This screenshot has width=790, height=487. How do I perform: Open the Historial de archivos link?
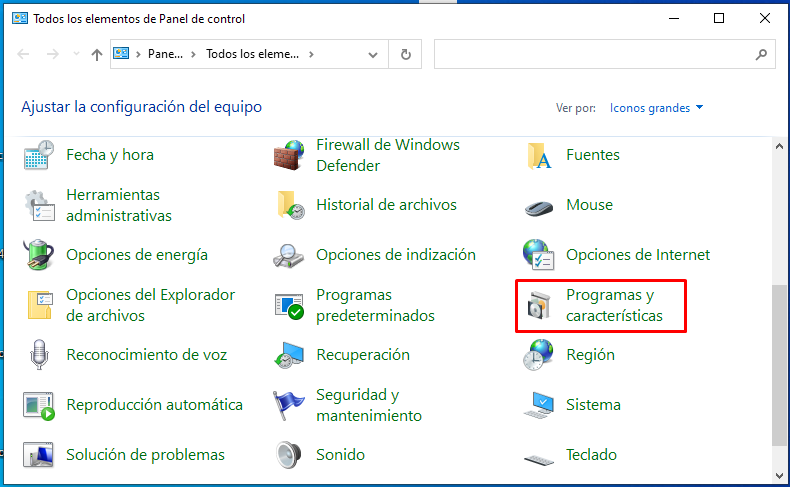386,205
